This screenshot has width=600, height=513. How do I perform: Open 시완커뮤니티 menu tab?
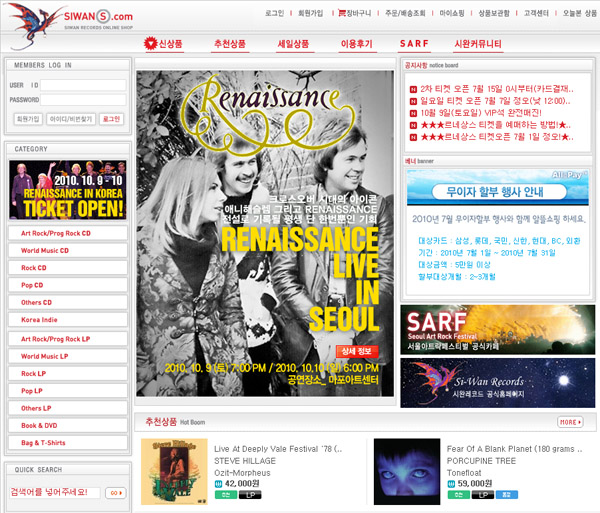point(478,44)
